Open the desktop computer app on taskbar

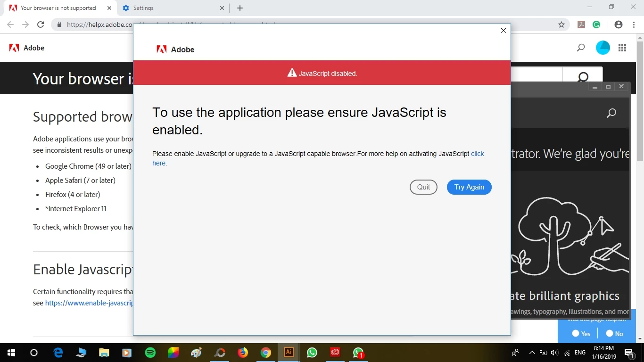[x=81, y=353]
